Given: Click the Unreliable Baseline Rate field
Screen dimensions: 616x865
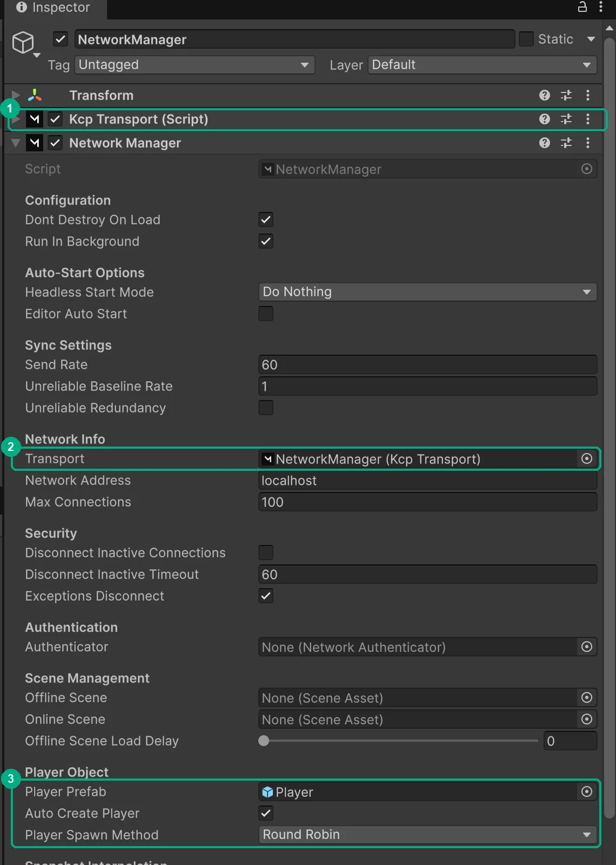Looking at the screenshot, I should (427, 386).
